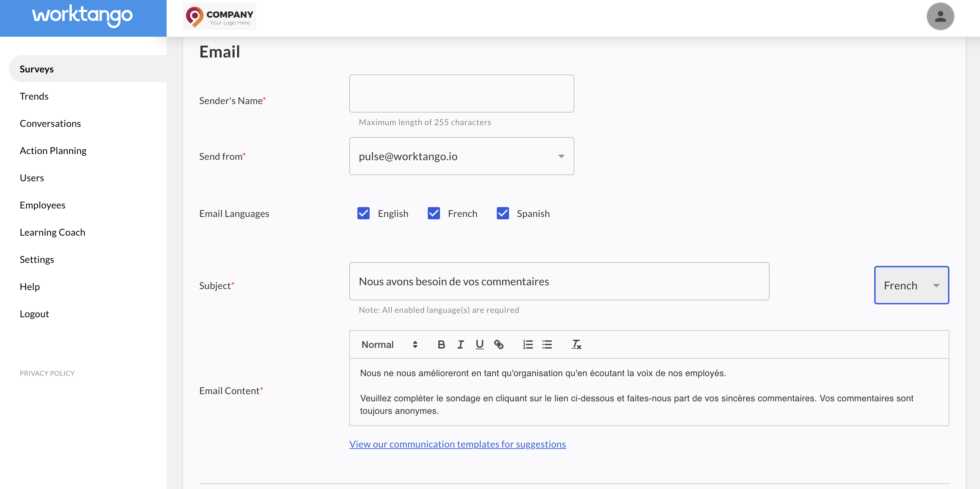Click the Subject text field

[559, 281]
